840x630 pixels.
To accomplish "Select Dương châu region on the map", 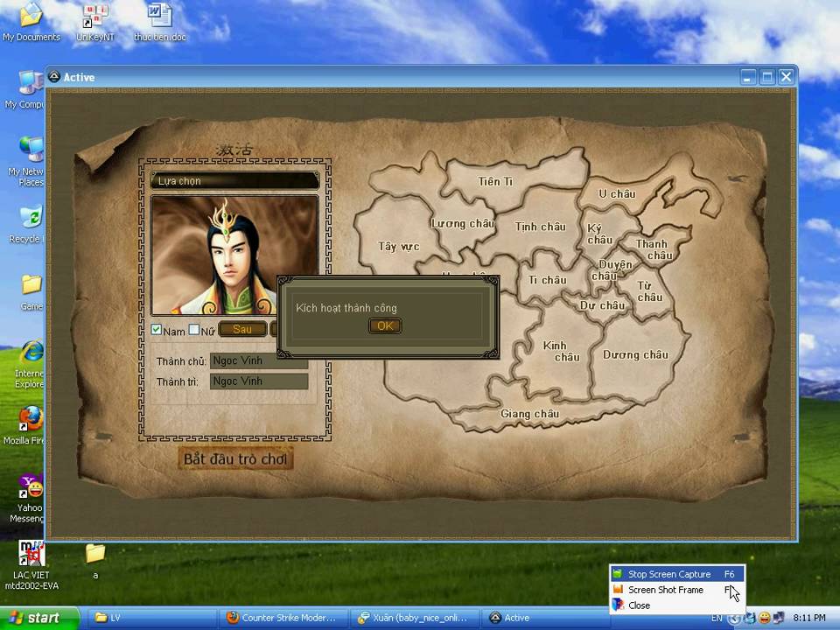I will (x=635, y=354).
